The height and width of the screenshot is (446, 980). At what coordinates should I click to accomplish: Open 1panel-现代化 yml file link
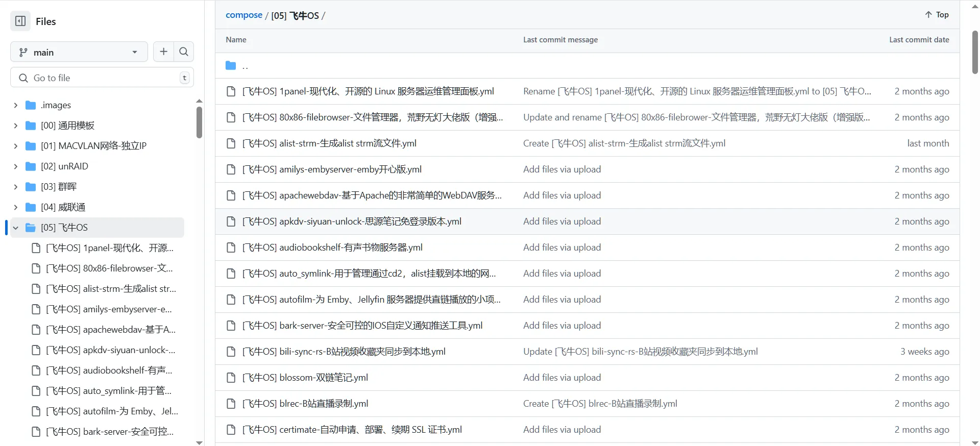coord(368,91)
